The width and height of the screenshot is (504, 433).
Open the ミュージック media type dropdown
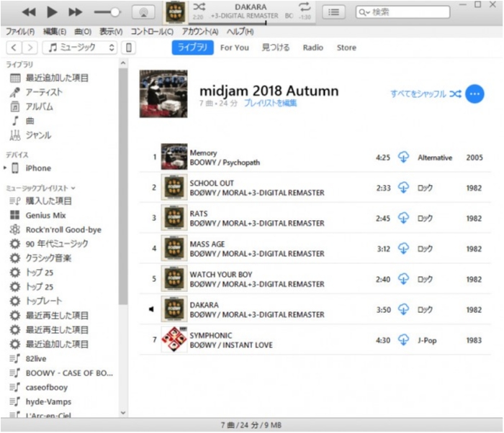pos(80,47)
